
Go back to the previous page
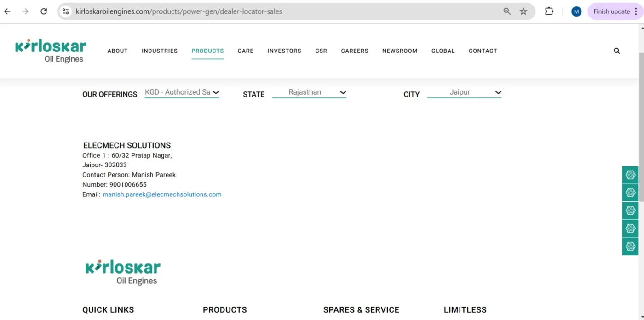[7, 11]
